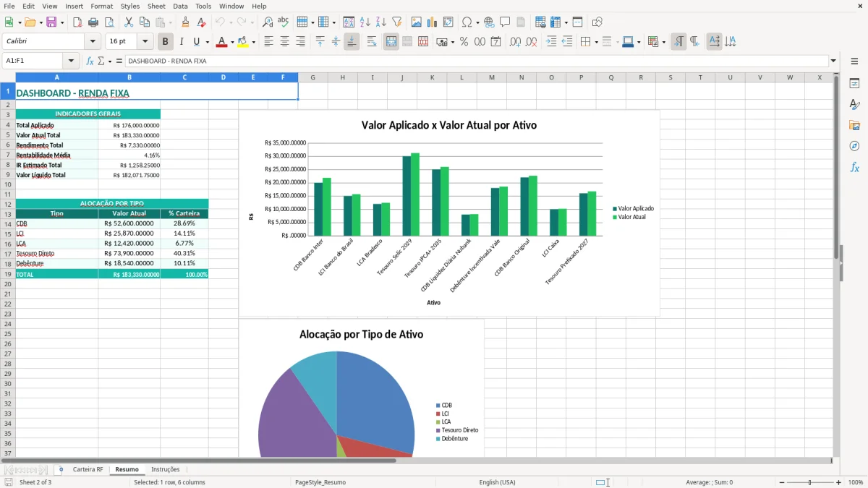Viewport: 868px width, 488px height.
Task: Toggle Underline formatting
Action: click(196, 42)
